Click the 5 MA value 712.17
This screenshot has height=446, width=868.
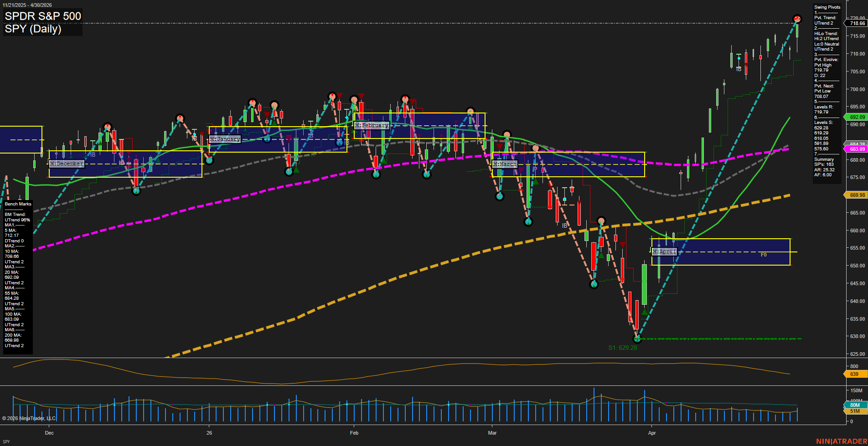(12, 236)
